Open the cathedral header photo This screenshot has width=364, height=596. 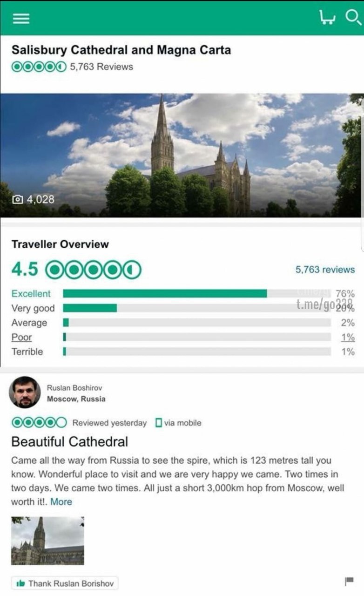182,155
